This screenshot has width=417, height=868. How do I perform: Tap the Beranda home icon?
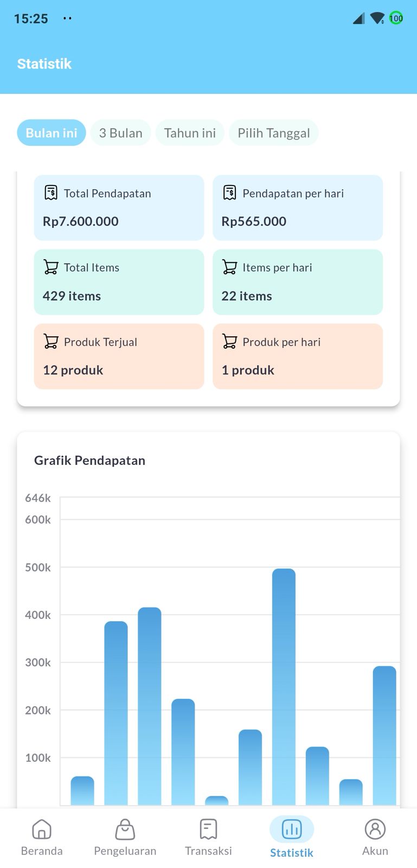pos(42,829)
